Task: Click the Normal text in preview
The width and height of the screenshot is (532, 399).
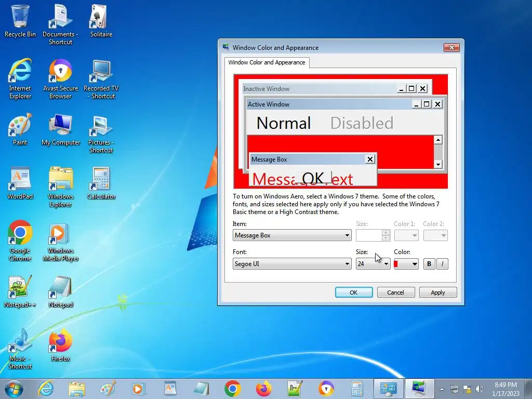Action: [284, 123]
